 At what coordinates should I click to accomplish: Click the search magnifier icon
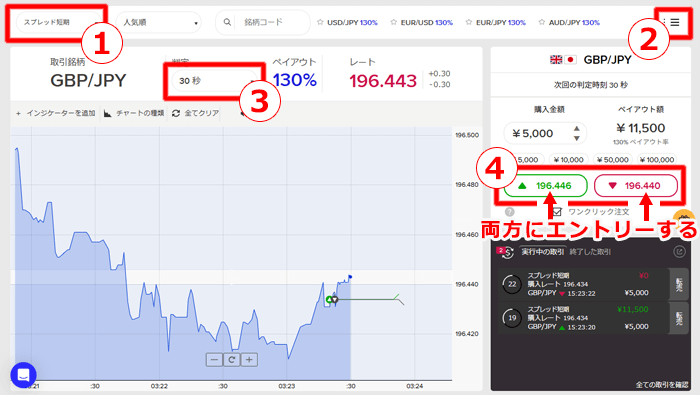227,22
